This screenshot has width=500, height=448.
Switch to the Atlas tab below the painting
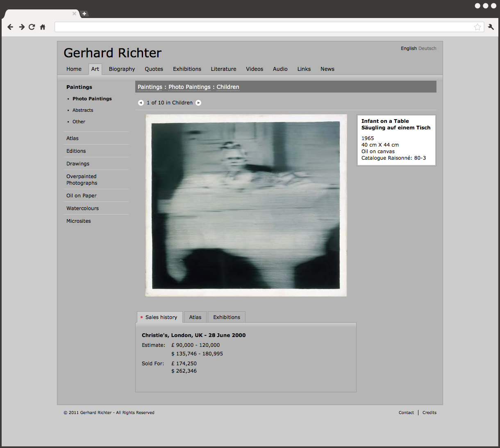pos(195,317)
